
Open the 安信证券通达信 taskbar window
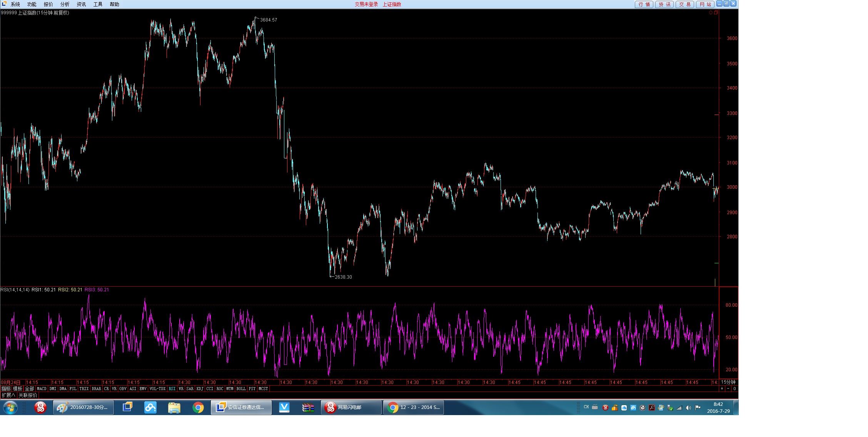pyautogui.click(x=241, y=407)
